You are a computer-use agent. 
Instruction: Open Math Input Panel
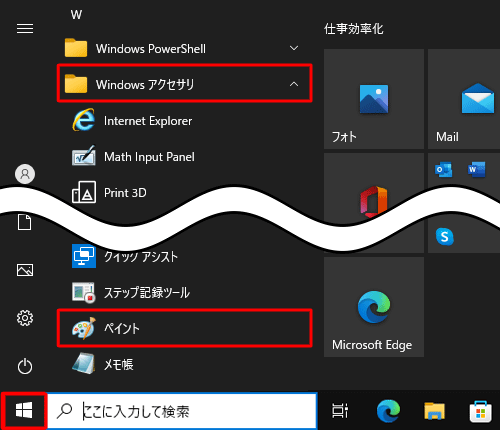[185, 157]
